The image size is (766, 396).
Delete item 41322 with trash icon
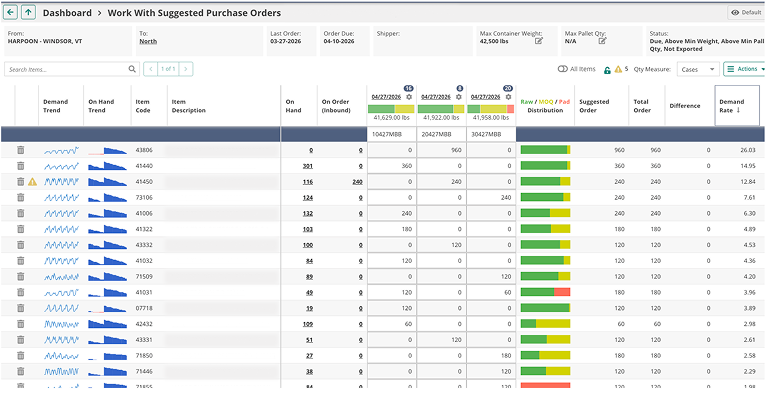(x=21, y=229)
